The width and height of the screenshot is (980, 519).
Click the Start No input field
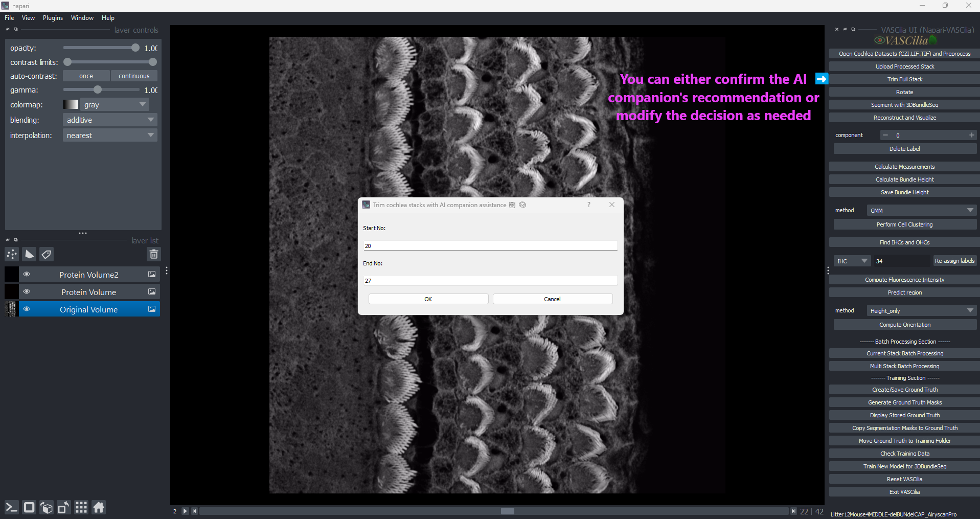490,246
